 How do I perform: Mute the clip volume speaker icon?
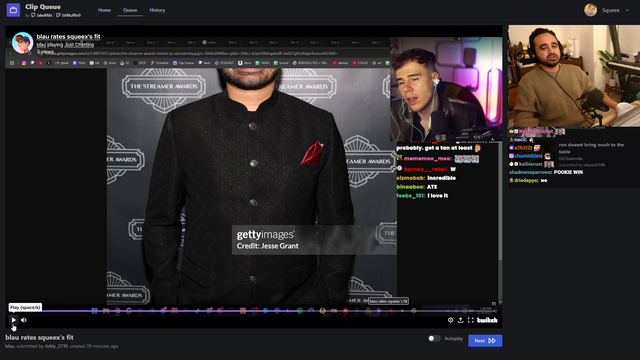pyautogui.click(x=24, y=320)
